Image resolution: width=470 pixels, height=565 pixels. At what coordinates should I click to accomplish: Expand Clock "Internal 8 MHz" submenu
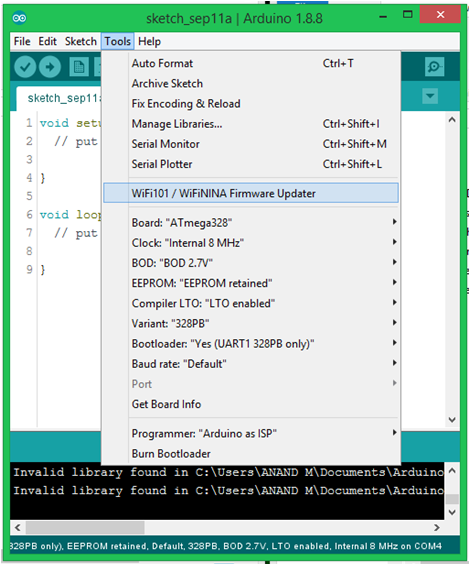coord(251,243)
